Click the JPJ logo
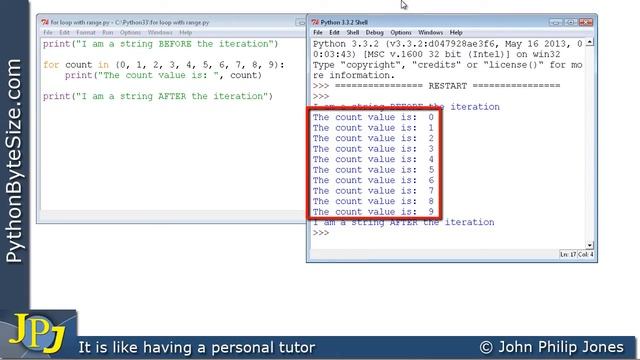This screenshot has width=640, height=360. [38, 333]
